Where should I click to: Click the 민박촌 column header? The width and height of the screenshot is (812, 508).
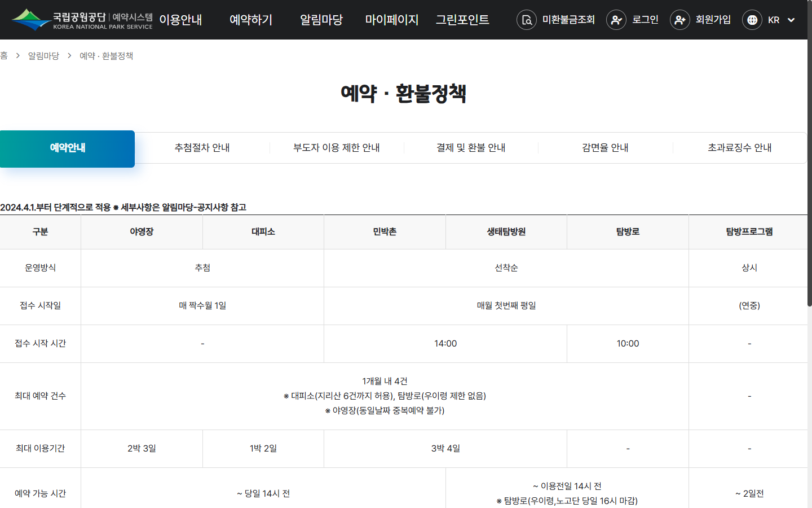click(385, 232)
